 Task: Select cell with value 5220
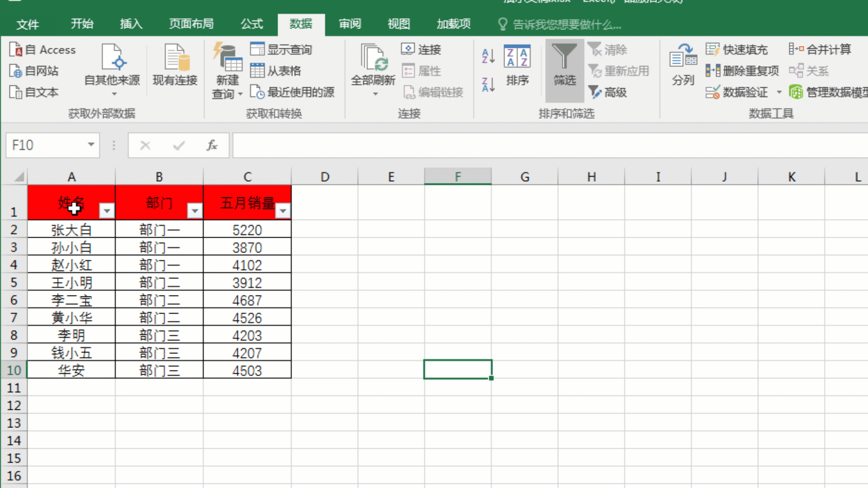click(x=247, y=230)
